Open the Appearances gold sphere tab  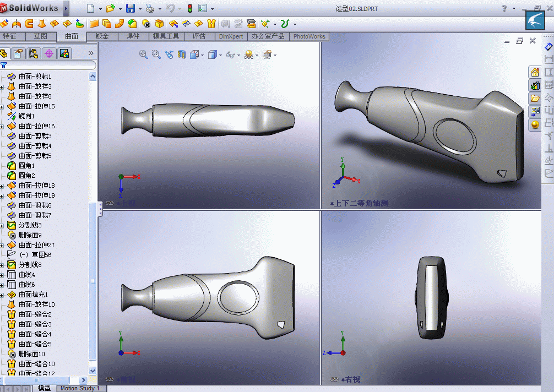[x=535, y=124]
